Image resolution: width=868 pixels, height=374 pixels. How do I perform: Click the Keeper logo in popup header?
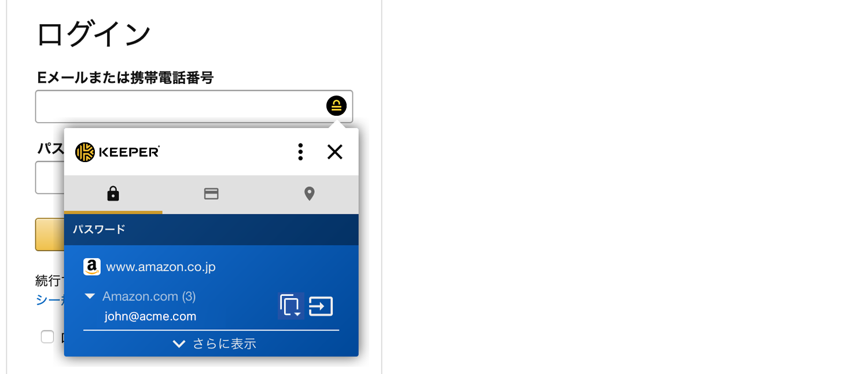pyautogui.click(x=117, y=152)
